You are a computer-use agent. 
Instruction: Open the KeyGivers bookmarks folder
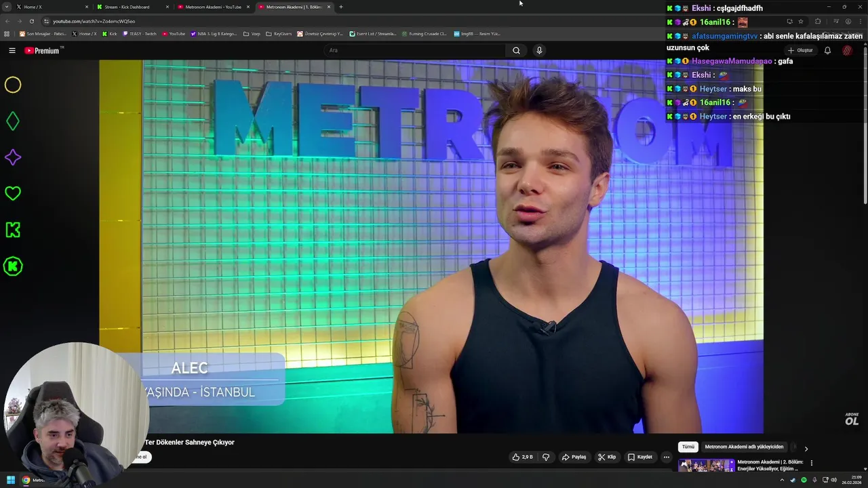click(x=279, y=33)
